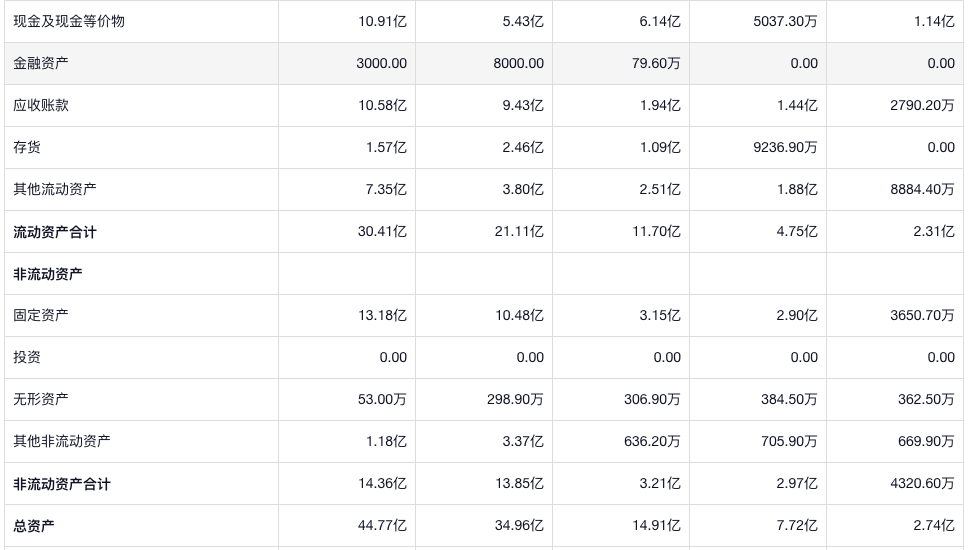
Task: Click the 流动资产合计 bold row label
Action: (55, 232)
